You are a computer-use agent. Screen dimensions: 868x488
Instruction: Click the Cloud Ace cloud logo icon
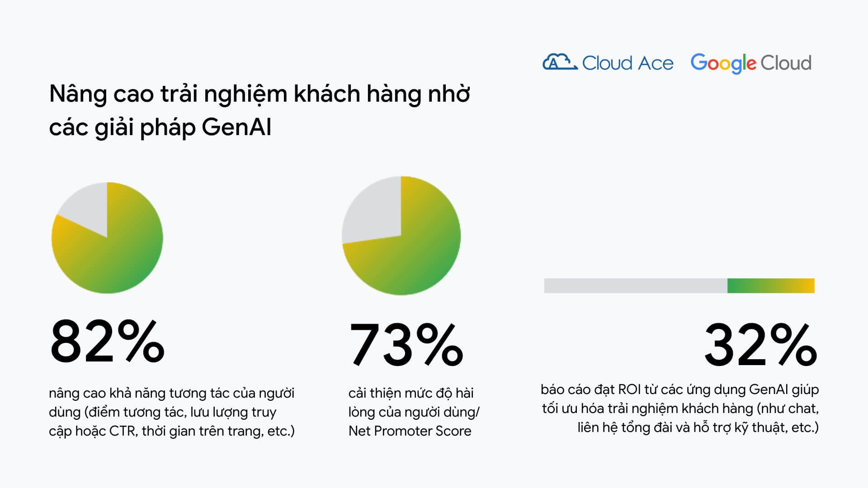559,62
